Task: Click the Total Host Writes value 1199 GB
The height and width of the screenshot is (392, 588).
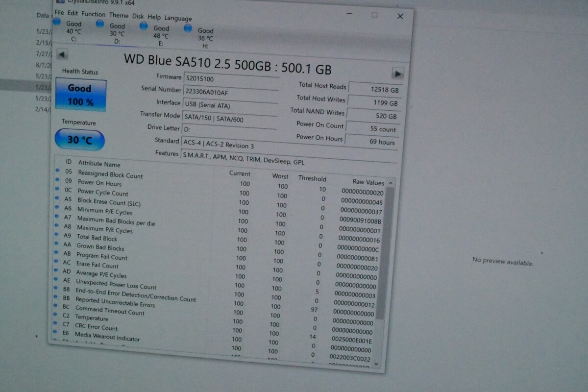Action: (374, 103)
